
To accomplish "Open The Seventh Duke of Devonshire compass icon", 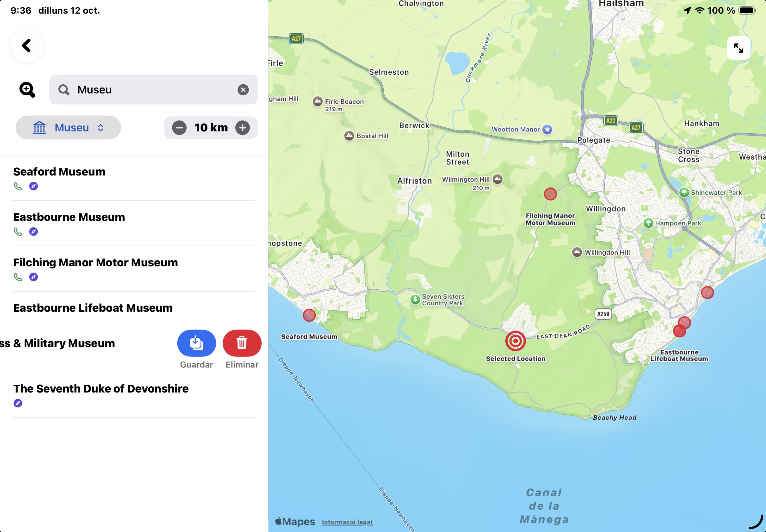I will click(18, 403).
